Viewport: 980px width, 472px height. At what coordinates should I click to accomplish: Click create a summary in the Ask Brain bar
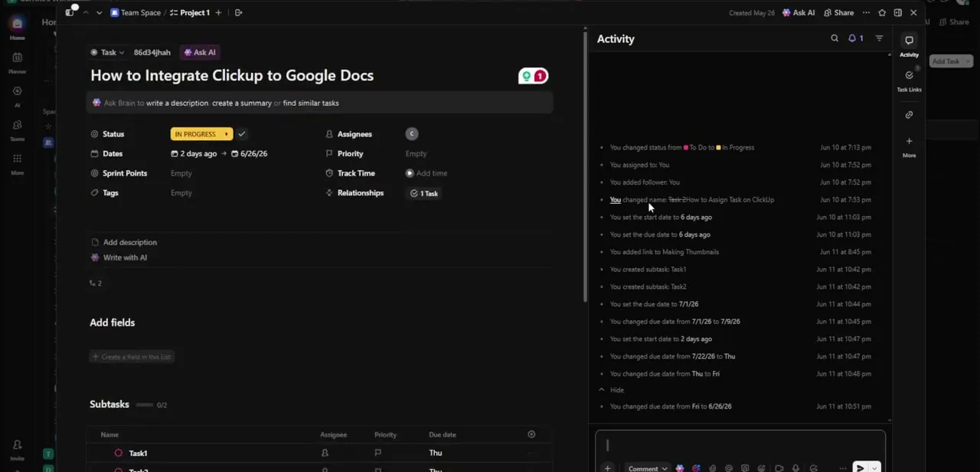(x=242, y=103)
